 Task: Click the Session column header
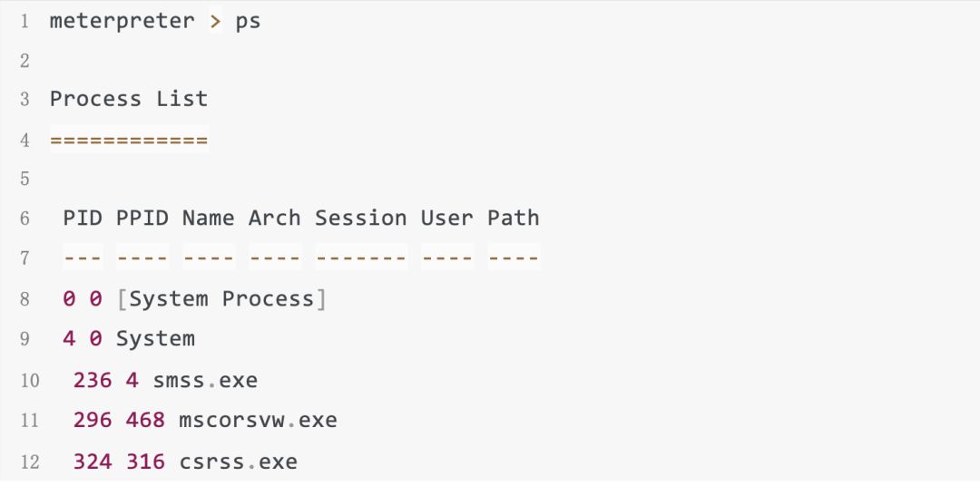[x=361, y=219]
